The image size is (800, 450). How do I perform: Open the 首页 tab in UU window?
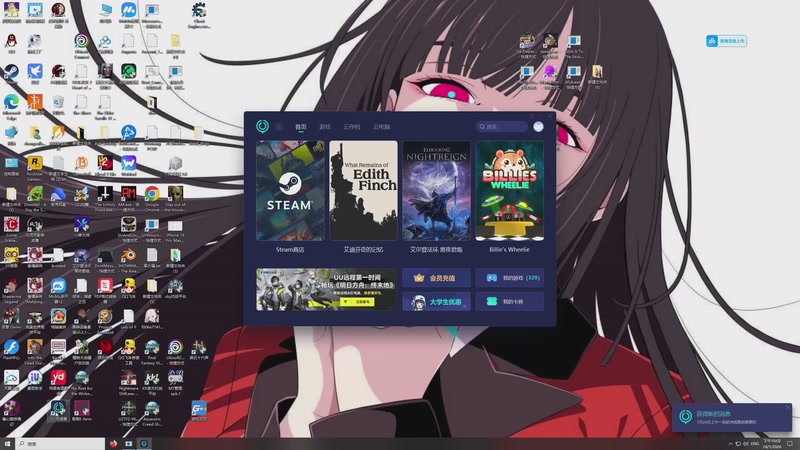[x=301, y=127]
